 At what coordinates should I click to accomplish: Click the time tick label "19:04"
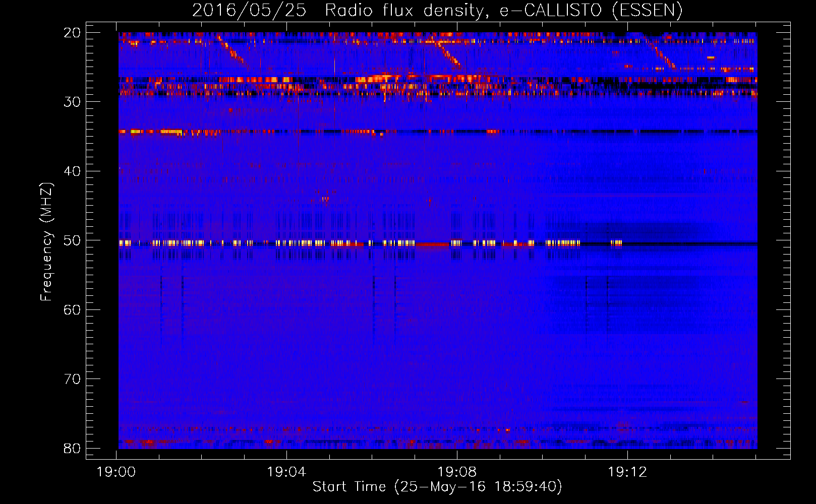point(287,472)
